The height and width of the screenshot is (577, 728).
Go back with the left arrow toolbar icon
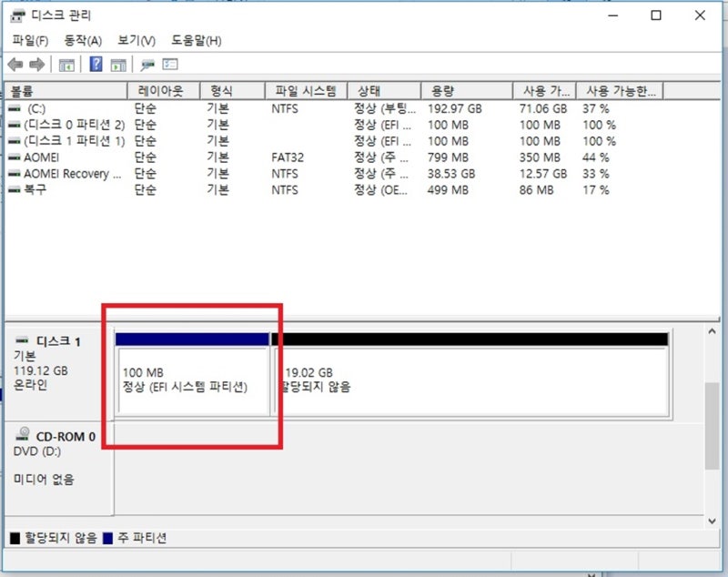[15, 65]
